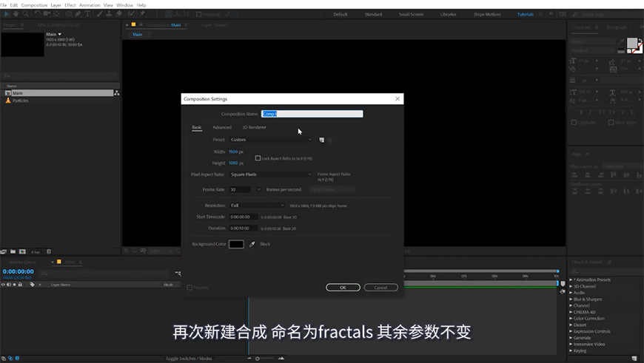The height and width of the screenshot is (363, 644).
Task: Click the flowchart icon beside Main item
Action: click(116, 93)
